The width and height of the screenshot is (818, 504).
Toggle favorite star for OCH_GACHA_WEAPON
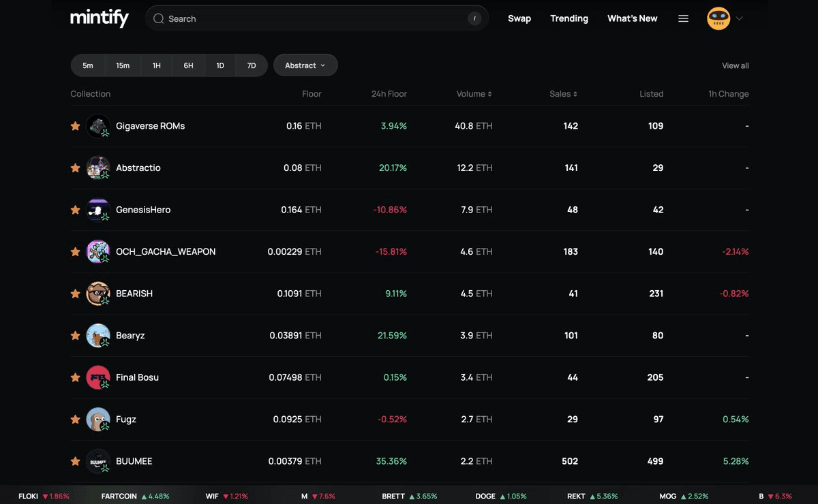click(x=76, y=251)
